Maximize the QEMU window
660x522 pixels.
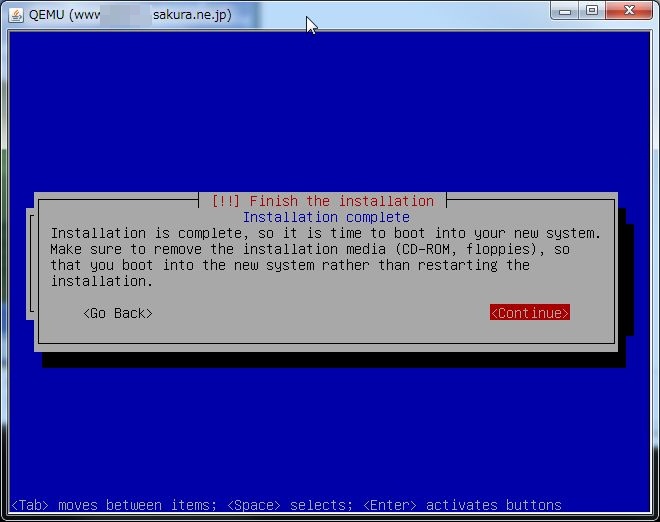tap(592, 11)
